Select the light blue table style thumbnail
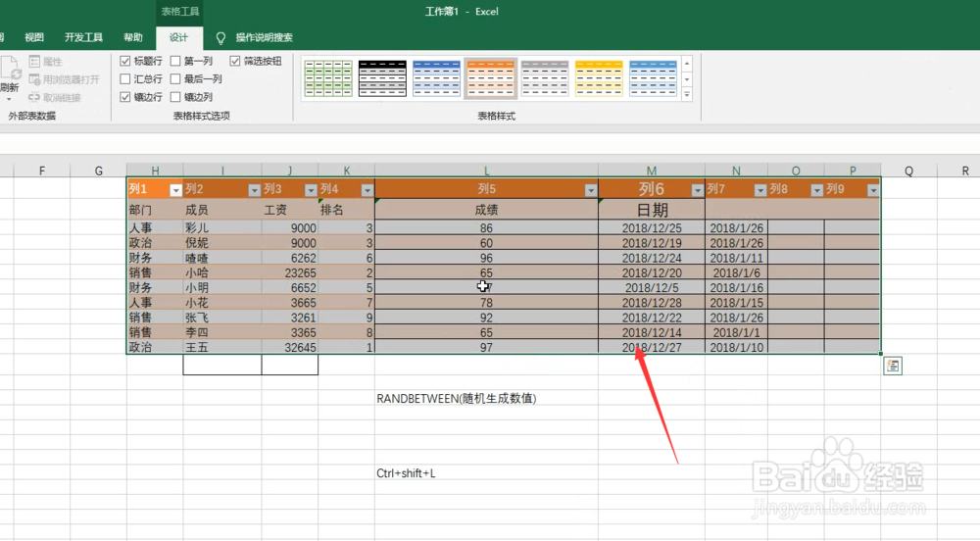 click(x=653, y=78)
